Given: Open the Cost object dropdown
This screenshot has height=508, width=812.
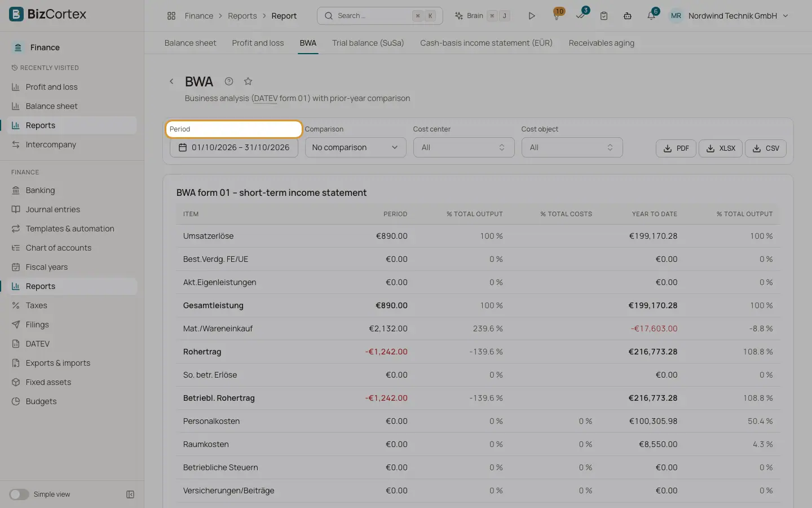Looking at the screenshot, I should (572, 147).
